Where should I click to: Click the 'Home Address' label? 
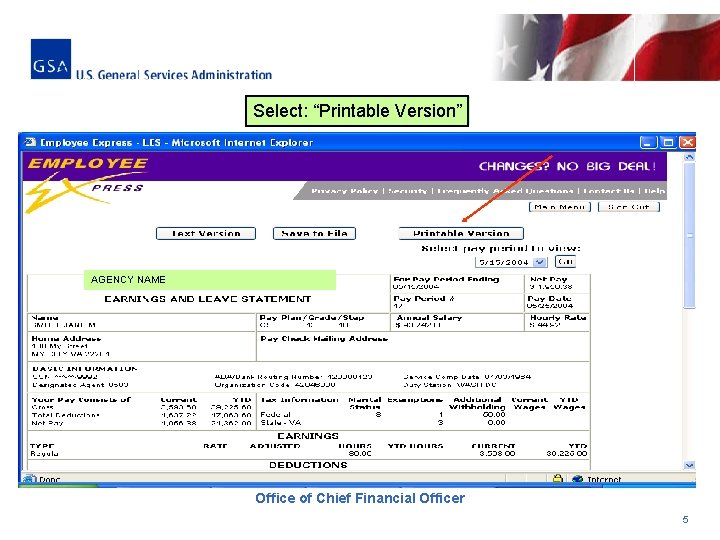[x=66, y=338]
